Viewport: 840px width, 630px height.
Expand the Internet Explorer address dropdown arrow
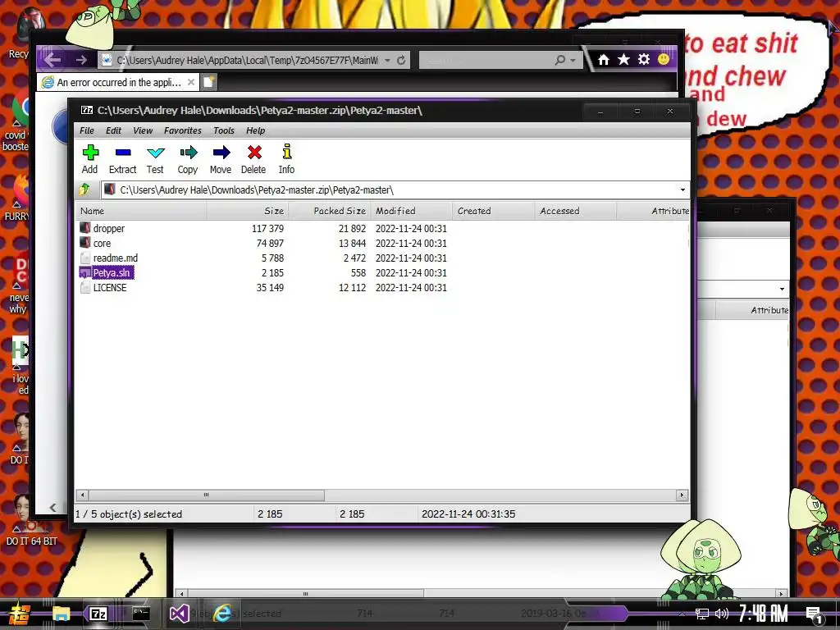pos(387,60)
